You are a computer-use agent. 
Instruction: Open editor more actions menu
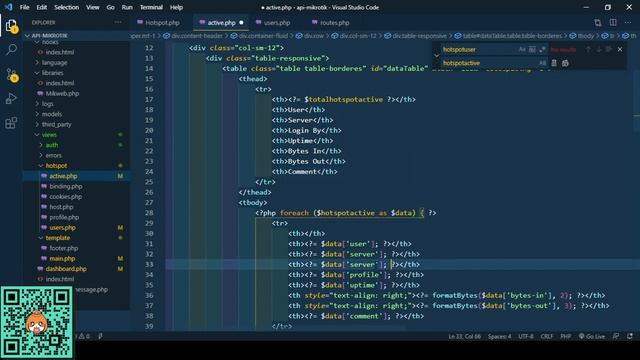628,22
